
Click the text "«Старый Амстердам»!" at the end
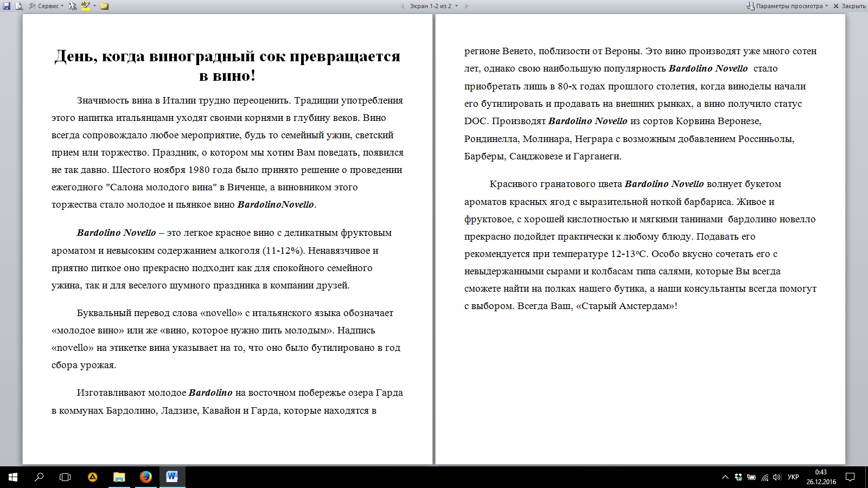627,306
